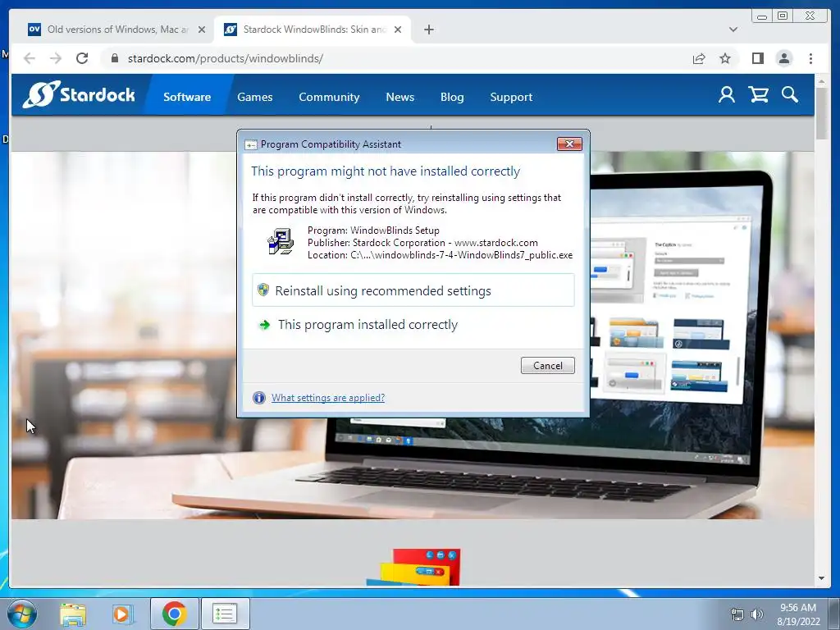The width and height of the screenshot is (840, 630).
Task: Close the Program Compatibility Assistant dialog
Action: 569,144
